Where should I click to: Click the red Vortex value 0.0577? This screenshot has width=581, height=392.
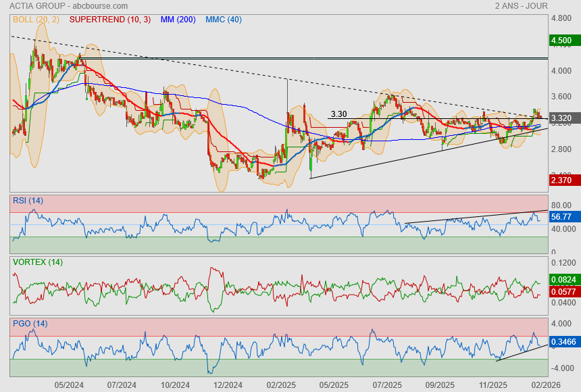[563, 291]
